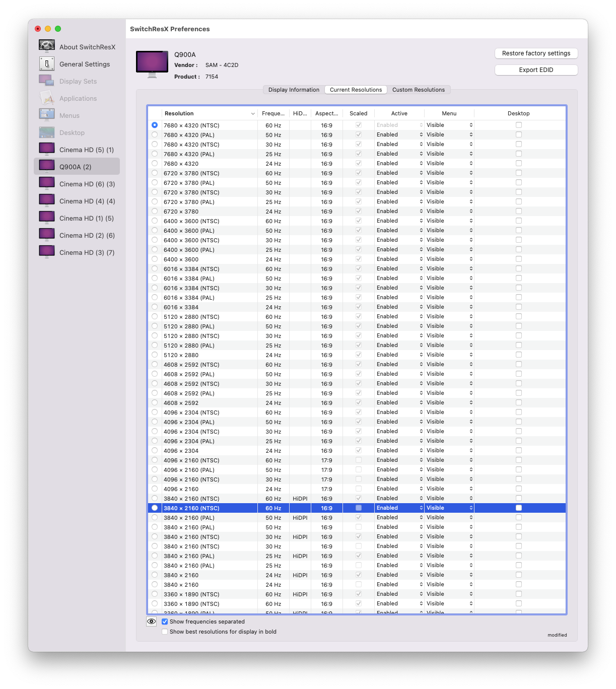Select the Menus sidebar icon
The image size is (616, 689).
click(47, 115)
